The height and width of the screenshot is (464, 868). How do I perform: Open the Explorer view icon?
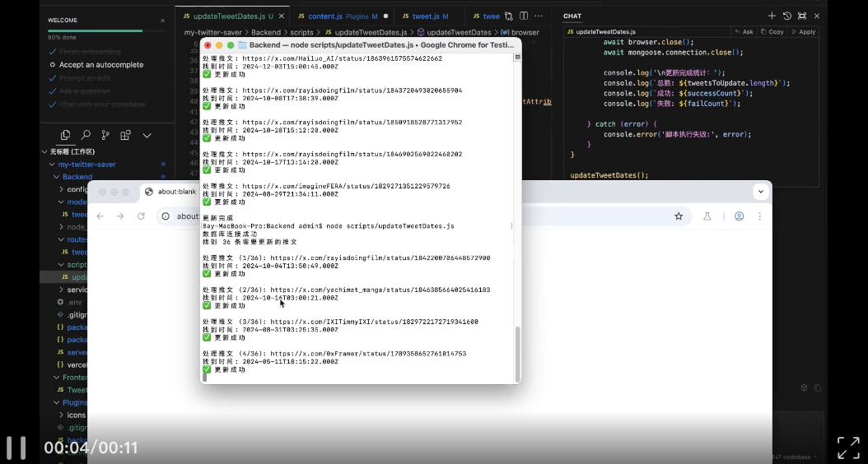pos(65,135)
